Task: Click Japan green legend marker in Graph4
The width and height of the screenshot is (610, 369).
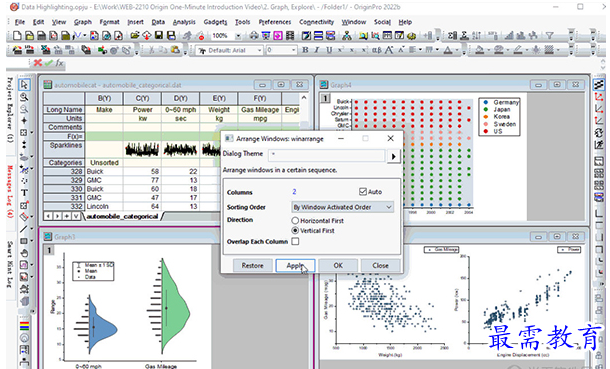Action: click(x=486, y=110)
